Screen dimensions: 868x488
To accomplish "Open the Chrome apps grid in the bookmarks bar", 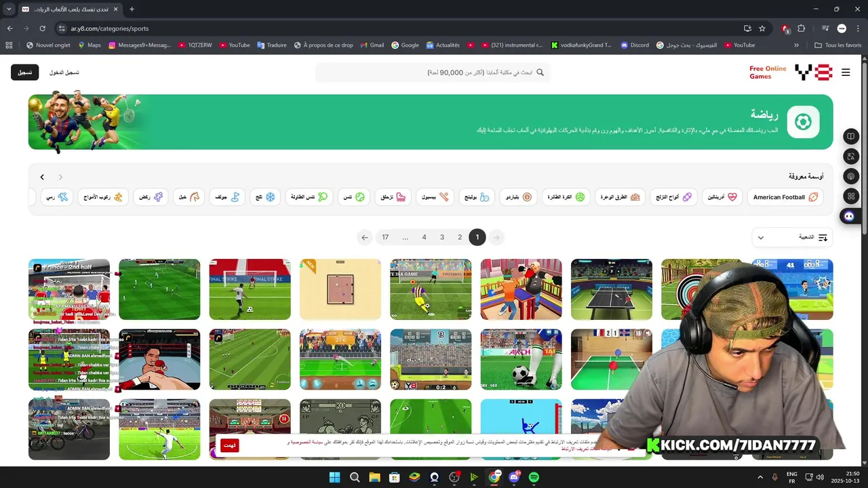I will [9, 45].
